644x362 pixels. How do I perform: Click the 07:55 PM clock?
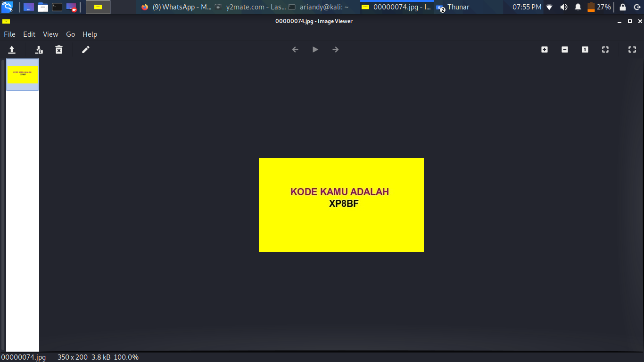point(527,7)
